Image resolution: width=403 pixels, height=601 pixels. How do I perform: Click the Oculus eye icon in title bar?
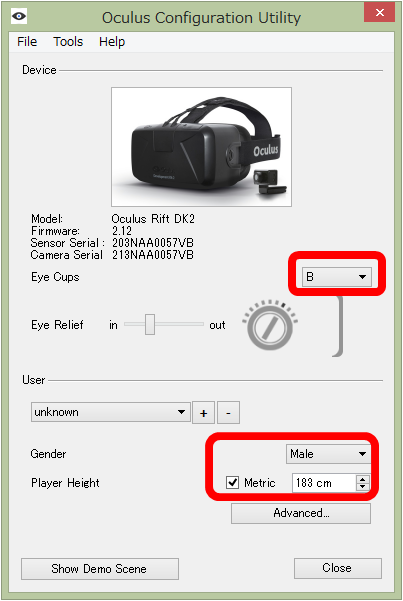[x=19, y=16]
